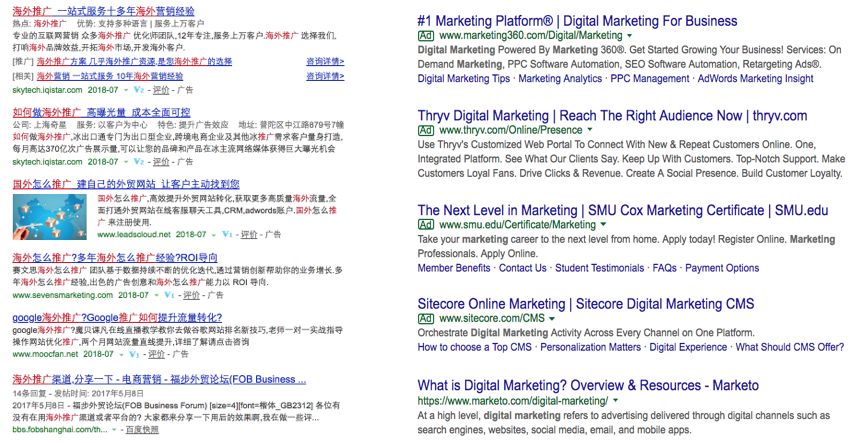Click the Digital Marketing Tips sitelink
Screen dimensions: 854x443
[463, 78]
